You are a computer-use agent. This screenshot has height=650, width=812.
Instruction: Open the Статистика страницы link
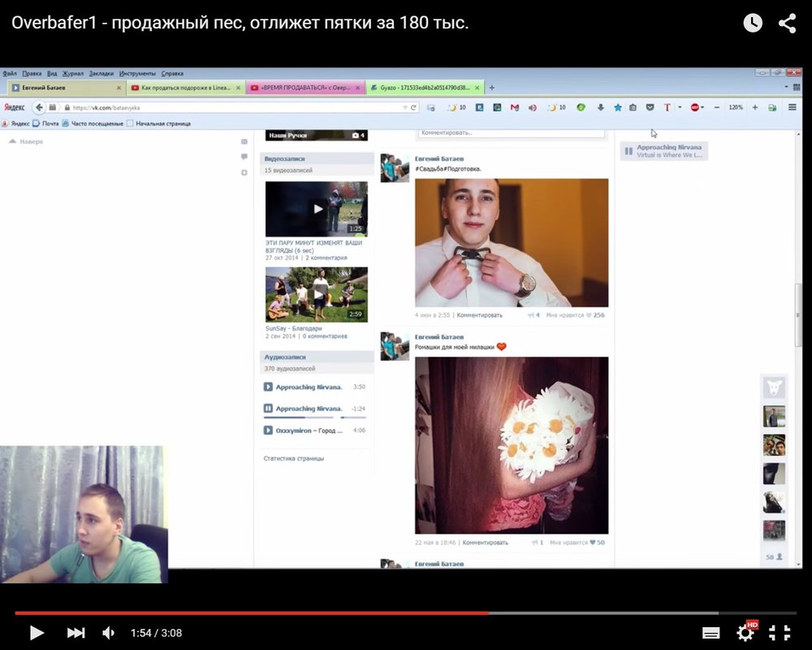(x=293, y=458)
